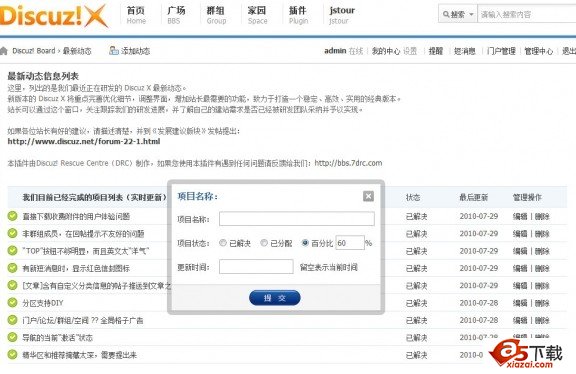
Task: Click green check icon for [文章] row
Action: [x=12, y=285]
